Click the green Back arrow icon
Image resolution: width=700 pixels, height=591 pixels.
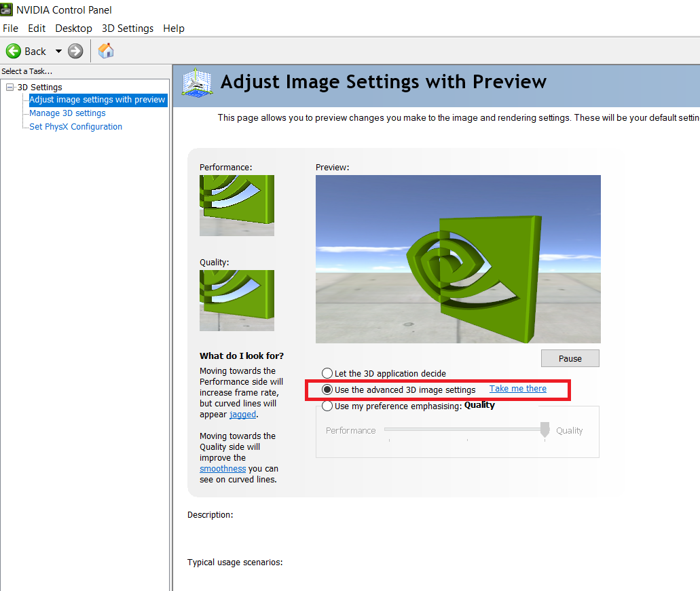[14, 52]
